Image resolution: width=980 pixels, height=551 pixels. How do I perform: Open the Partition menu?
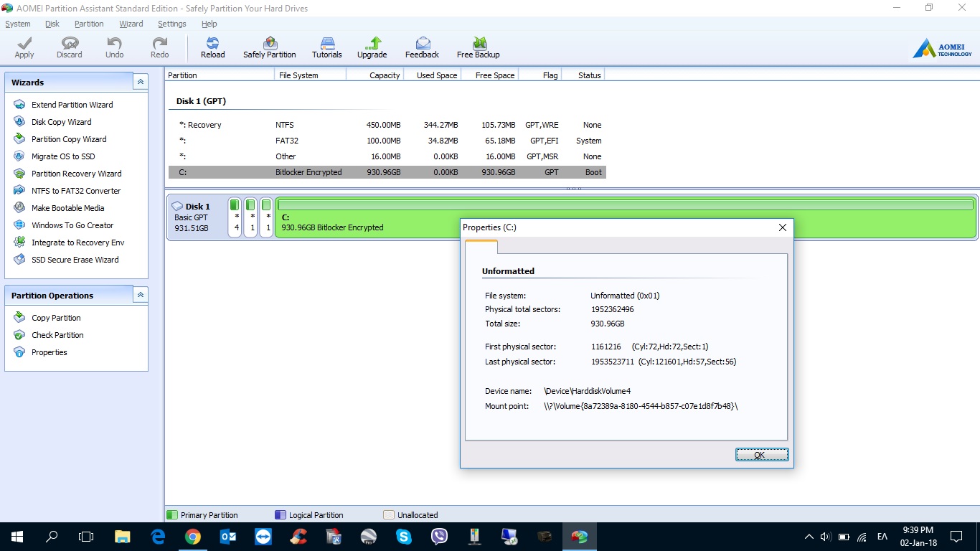click(89, 24)
